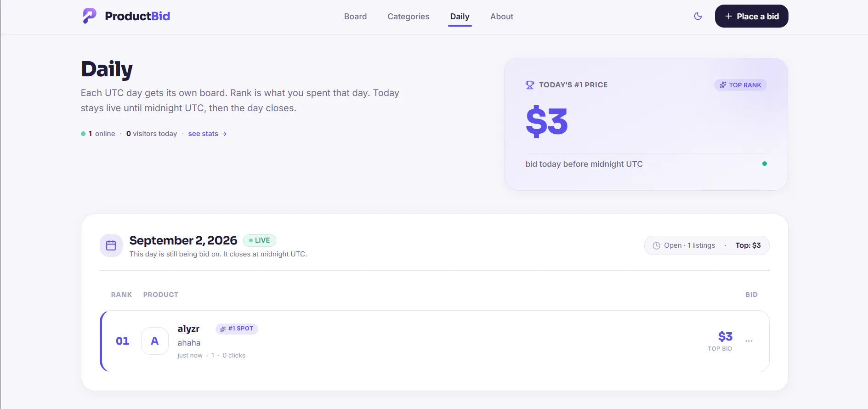Toggle dark mode moon icon
This screenshot has width=868, height=409.
[698, 16]
